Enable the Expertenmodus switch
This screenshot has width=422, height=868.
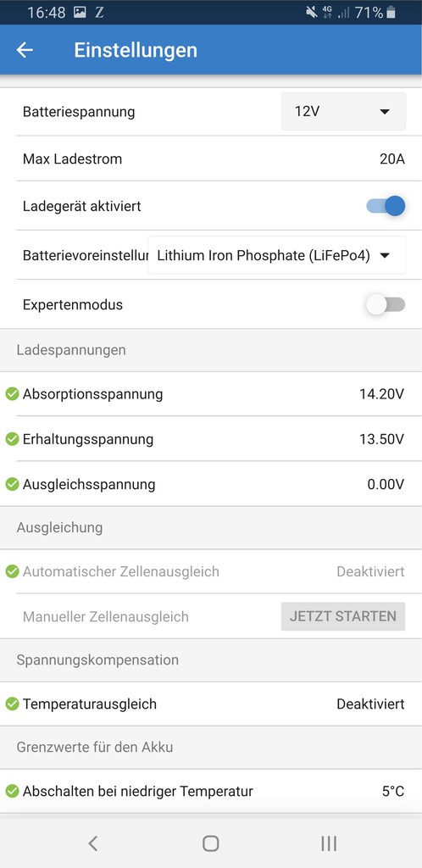[x=386, y=304]
